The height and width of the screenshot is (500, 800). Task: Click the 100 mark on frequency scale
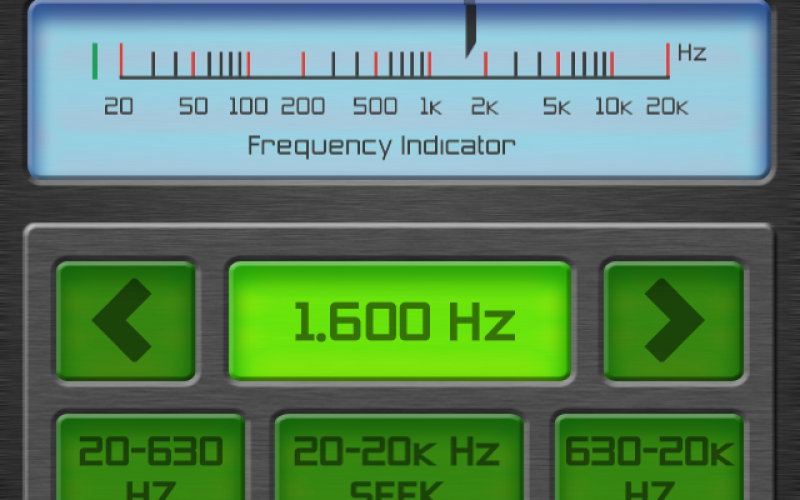pos(248,64)
